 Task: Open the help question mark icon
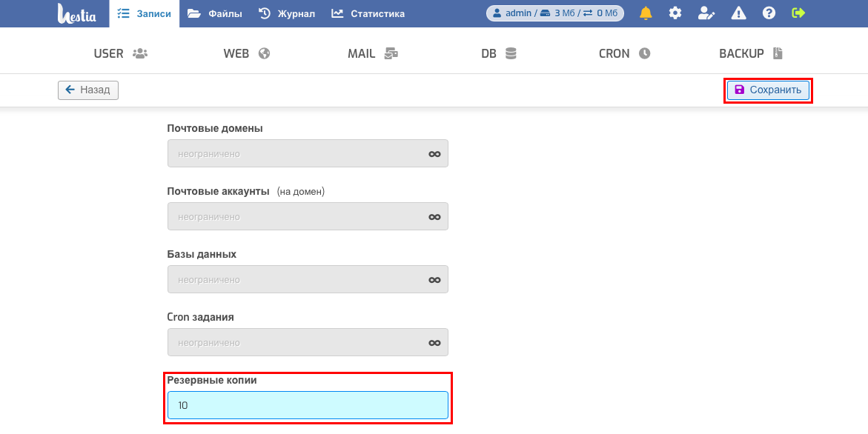pyautogui.click(x=769, y=13)
